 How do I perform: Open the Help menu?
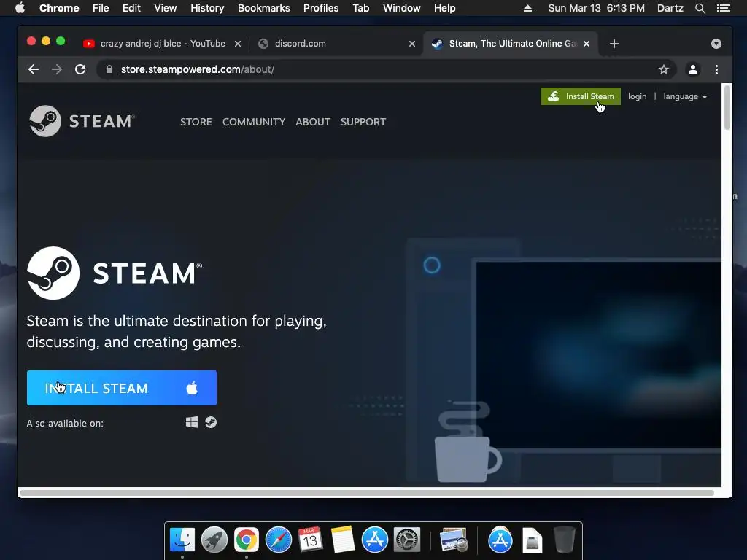(444, 8)
